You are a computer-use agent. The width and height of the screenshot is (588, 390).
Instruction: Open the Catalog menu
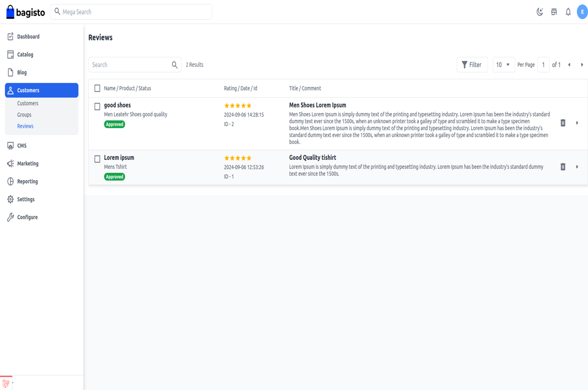point(25,55)
